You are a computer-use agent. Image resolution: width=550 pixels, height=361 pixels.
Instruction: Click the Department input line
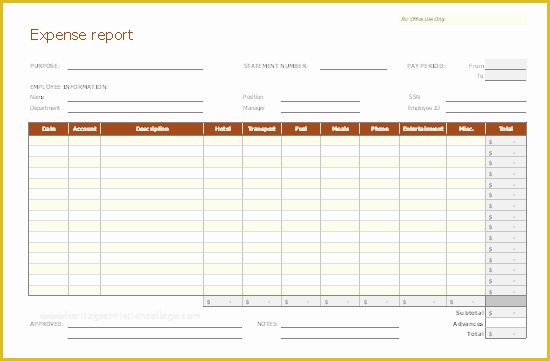point(135,108)
